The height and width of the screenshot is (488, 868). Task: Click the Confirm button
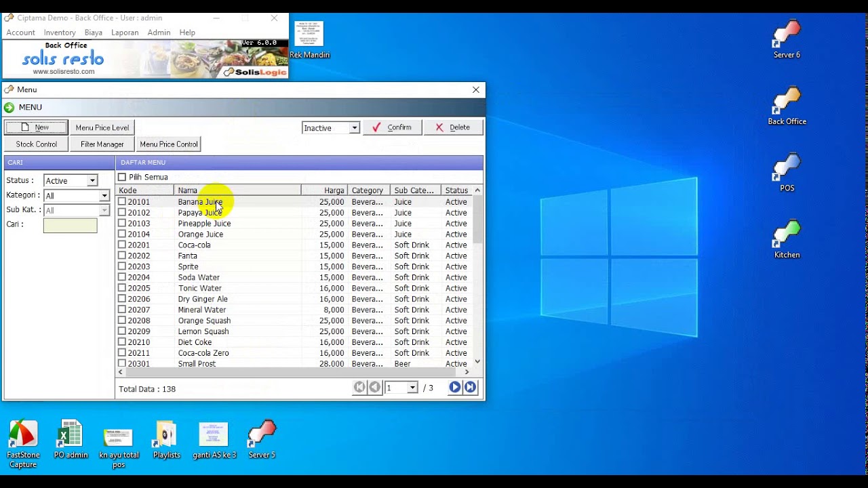click(x=392, y=127)
